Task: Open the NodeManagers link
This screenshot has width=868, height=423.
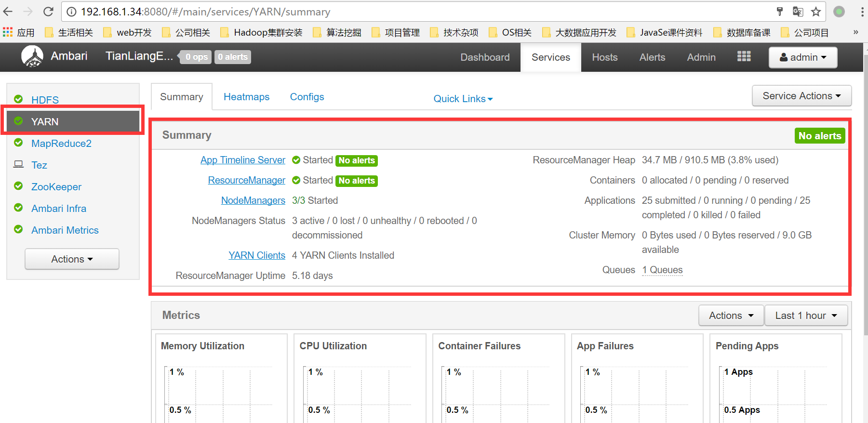Action: click(253, 200)
